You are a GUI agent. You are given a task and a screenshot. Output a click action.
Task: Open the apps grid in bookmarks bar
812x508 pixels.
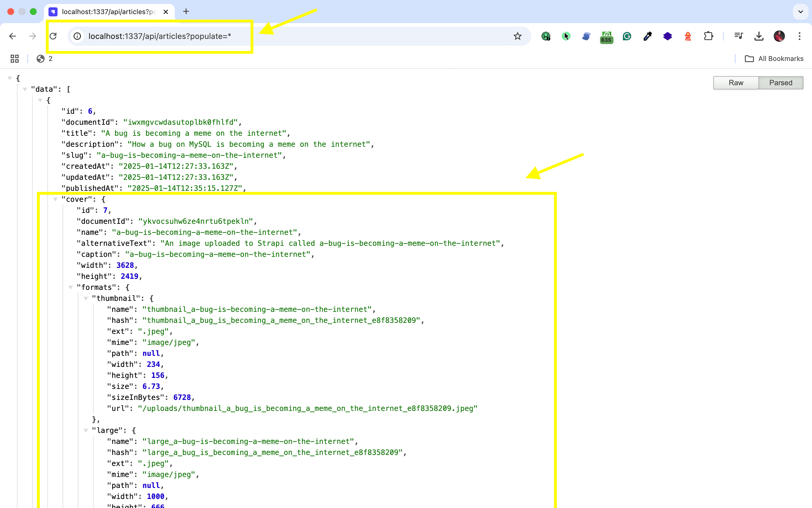click(x=14, y=59)
